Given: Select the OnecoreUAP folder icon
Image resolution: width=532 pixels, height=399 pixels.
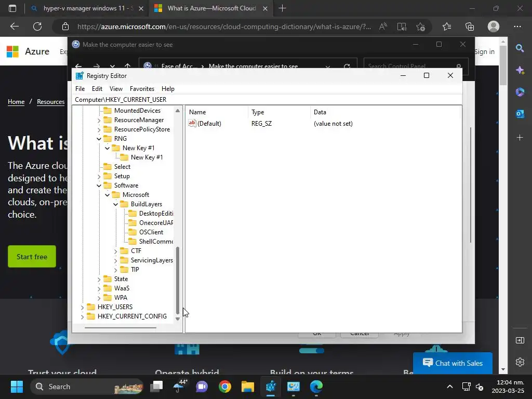Looking at the screenshot, I should click(132, 223).
